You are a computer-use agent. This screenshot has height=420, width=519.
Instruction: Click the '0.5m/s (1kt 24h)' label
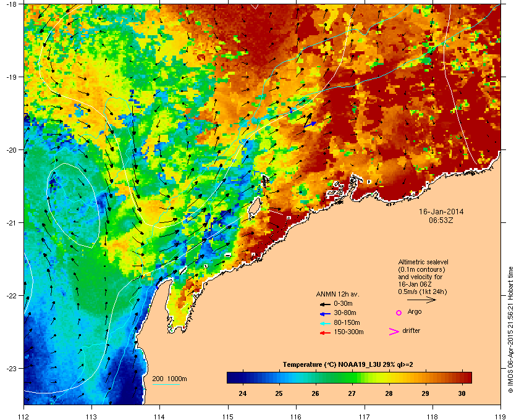tap(423, 292)
